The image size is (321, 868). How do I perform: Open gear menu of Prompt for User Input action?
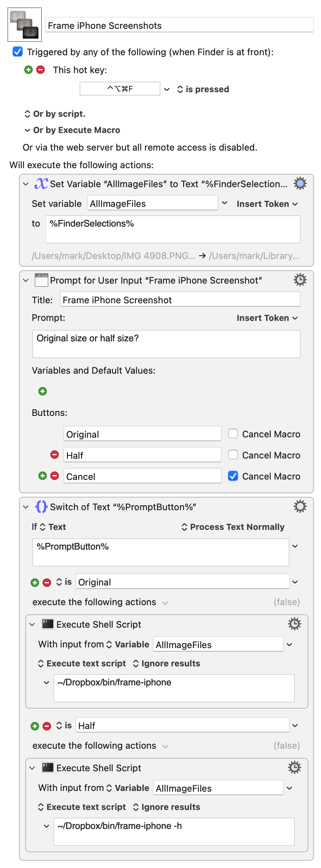(x=300, y=280)
